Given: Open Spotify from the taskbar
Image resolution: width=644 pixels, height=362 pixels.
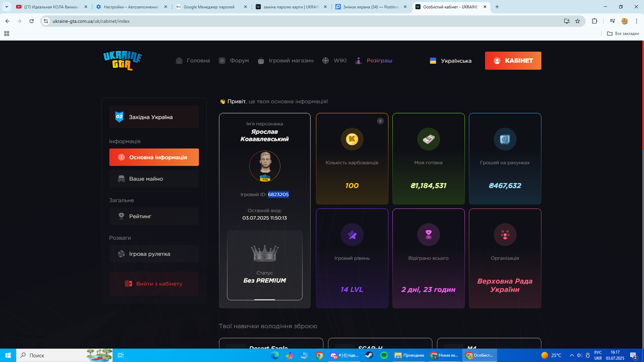Looking at the screenshot, I should click(384, 355).
